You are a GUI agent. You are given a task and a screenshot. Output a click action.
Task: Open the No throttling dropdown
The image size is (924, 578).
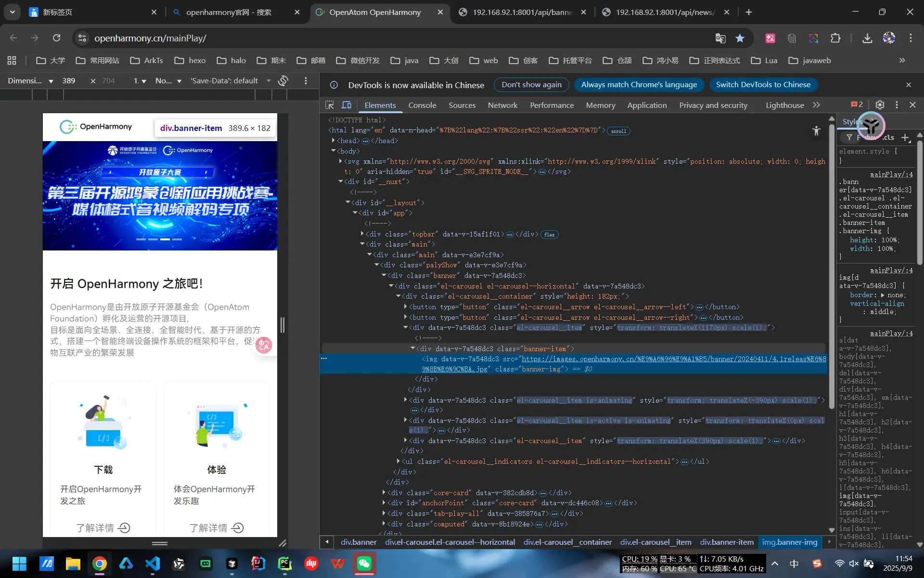[x=168, y=81]
